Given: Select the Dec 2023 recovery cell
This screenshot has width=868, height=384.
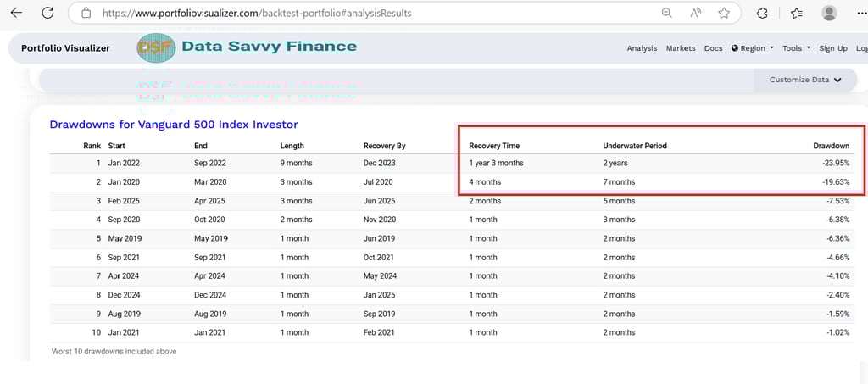Looking at the screenshot, I should click(380, 164).
